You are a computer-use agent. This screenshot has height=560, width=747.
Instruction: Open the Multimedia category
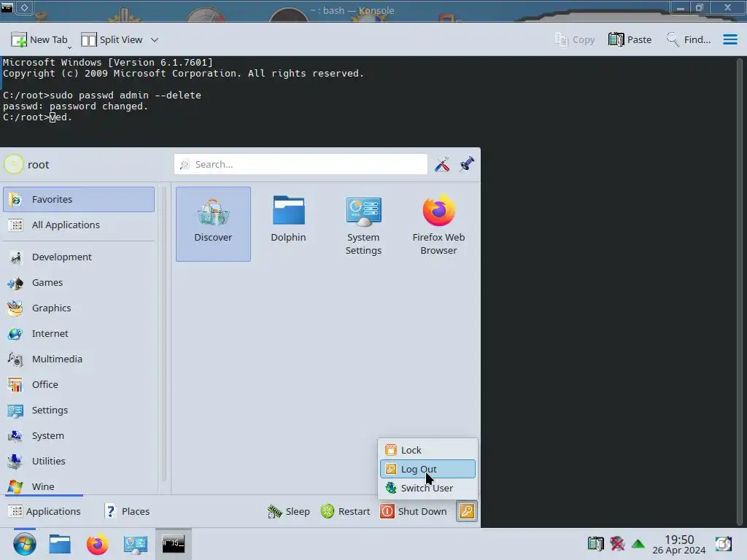79,359
